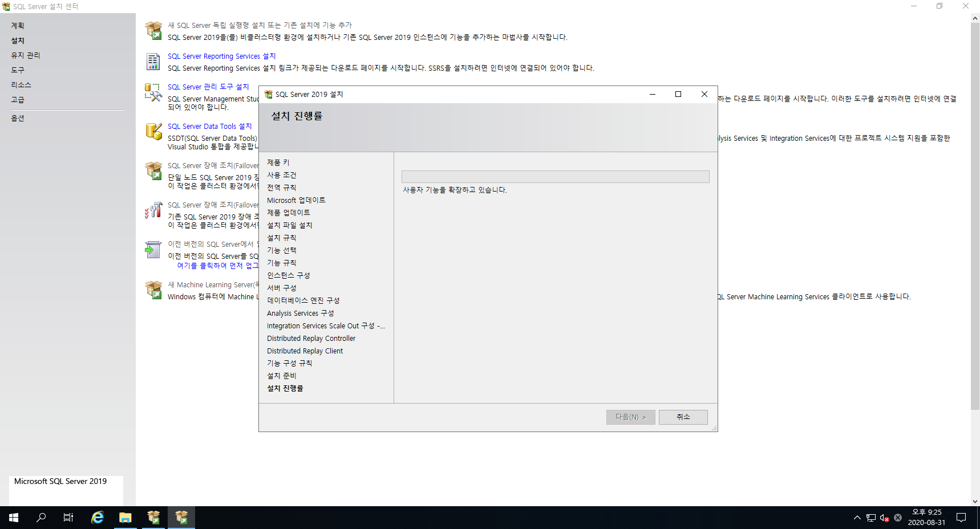The width and height of the screenshot is (980, 529).
Task: Select 옵션 in the sidebar
Action: (x=18, y=118)
